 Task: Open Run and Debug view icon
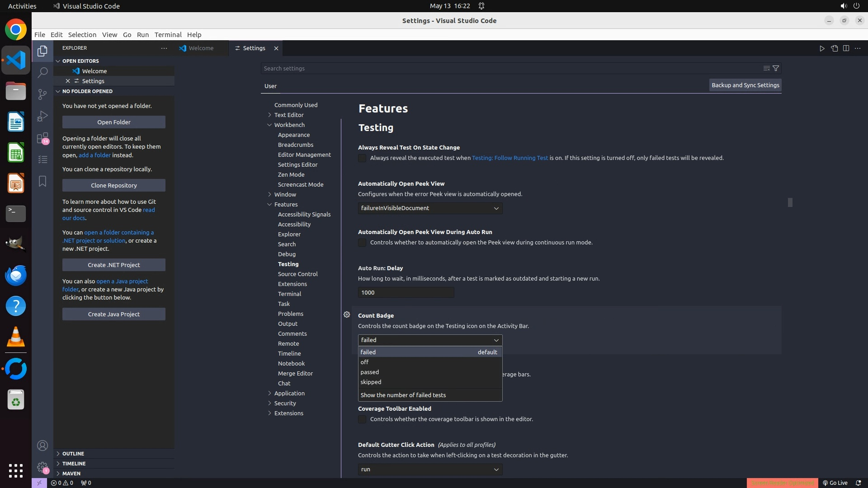coord(42,116)
